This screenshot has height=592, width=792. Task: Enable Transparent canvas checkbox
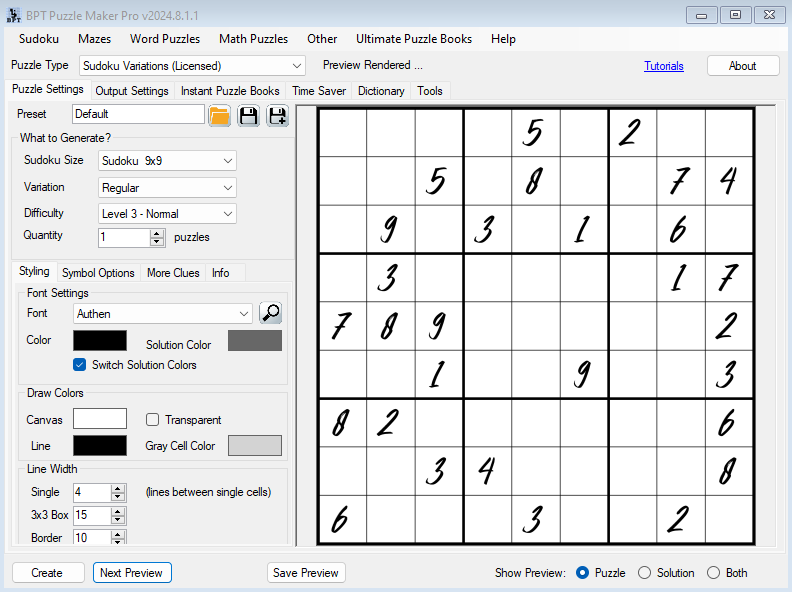coord(152,420)
